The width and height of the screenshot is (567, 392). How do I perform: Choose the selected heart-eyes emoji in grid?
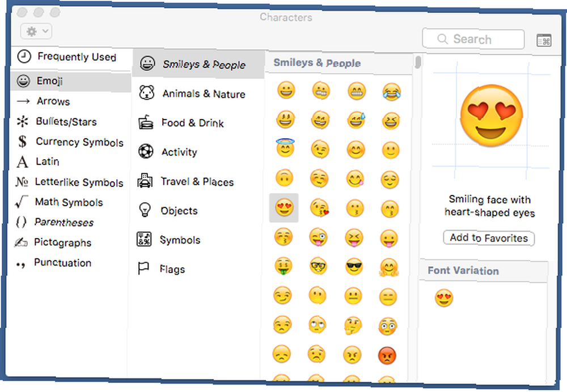(x=284, y=208)
